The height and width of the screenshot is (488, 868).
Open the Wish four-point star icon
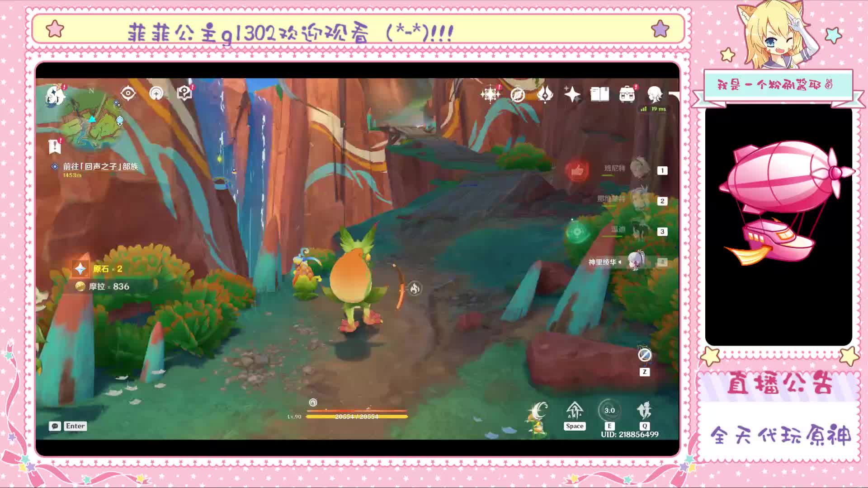pyautogui.click(x=572, y=94)
